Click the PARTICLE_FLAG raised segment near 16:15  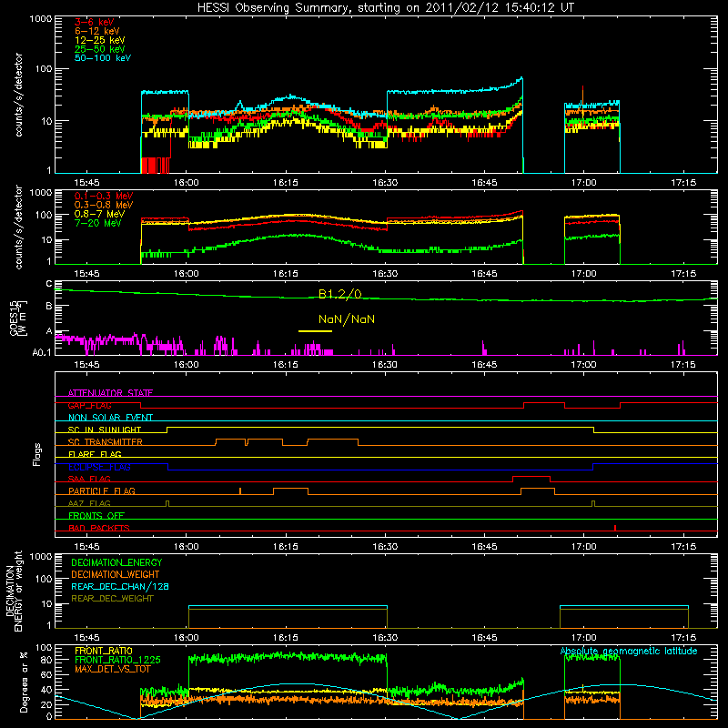[290, 489]
